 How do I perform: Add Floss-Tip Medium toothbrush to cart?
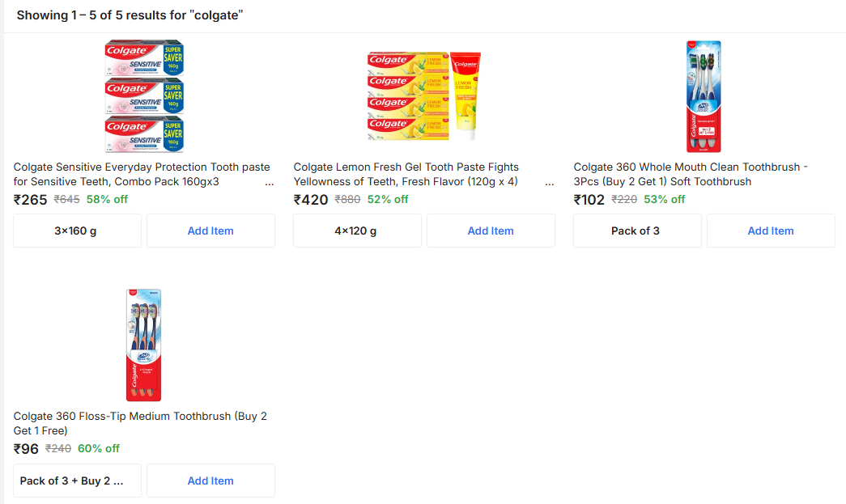tap(210, 481)
